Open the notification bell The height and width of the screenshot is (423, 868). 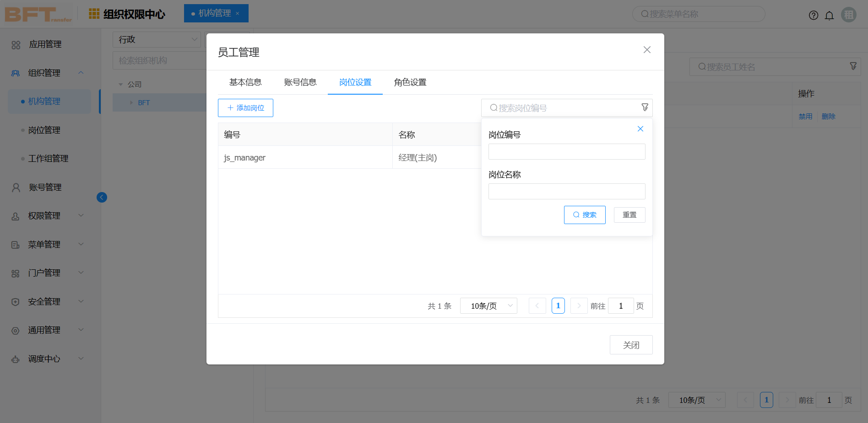coord(829,16)
